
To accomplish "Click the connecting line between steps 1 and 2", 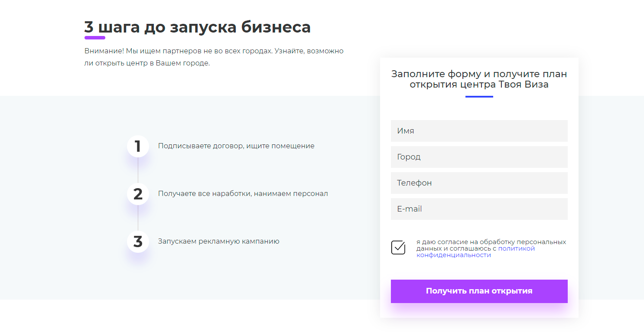I will pyautogui.click(x=138, y=170).
